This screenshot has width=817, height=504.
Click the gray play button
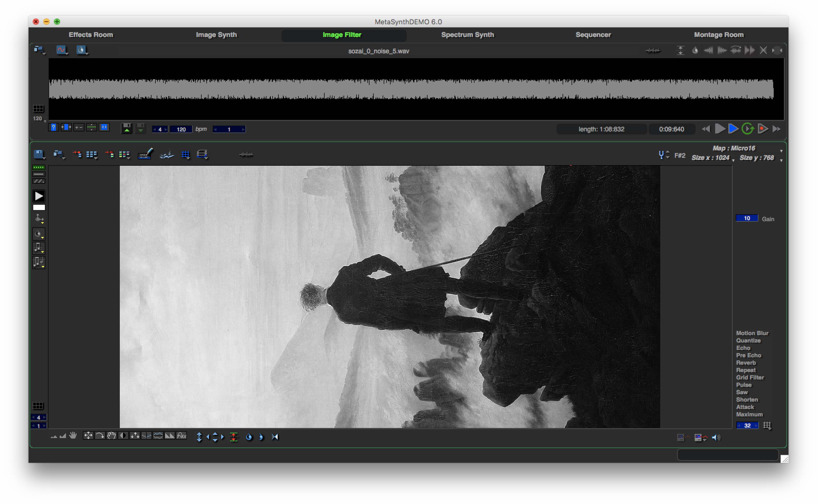(720, 129)
